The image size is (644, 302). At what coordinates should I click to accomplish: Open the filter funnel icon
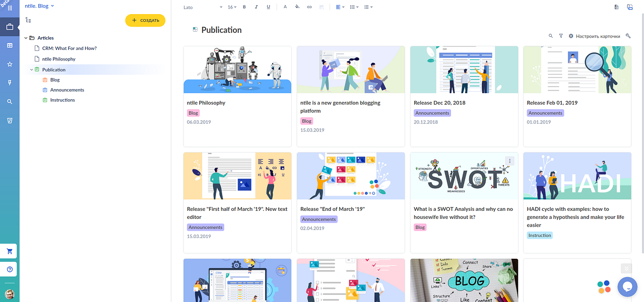561,36
